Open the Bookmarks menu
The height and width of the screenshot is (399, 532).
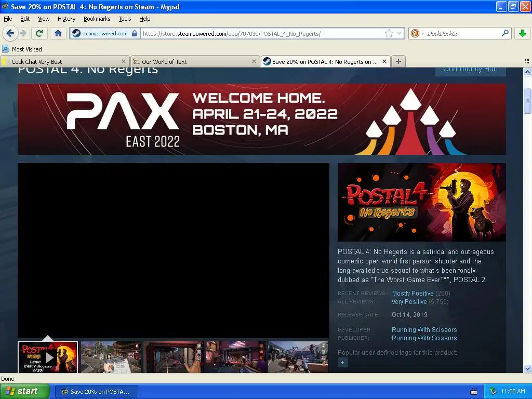click(x=97, y=19)
